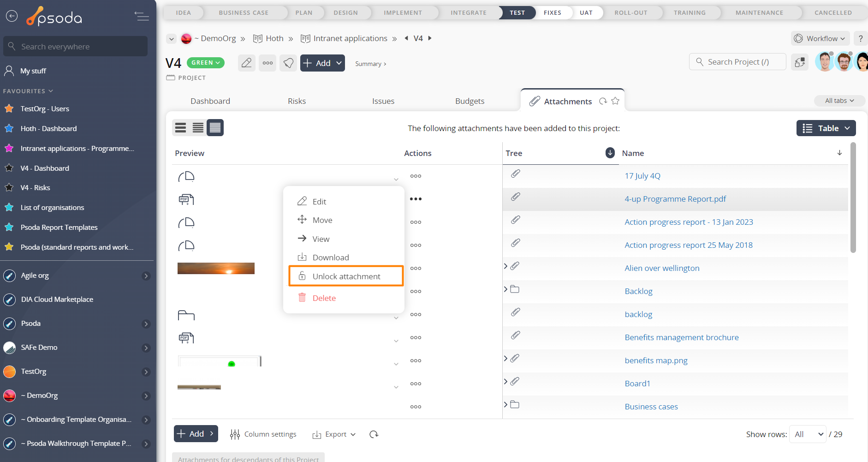Open Psoda Report Templates favourite
The image size is (868, 462).
[x=59, y=228]
